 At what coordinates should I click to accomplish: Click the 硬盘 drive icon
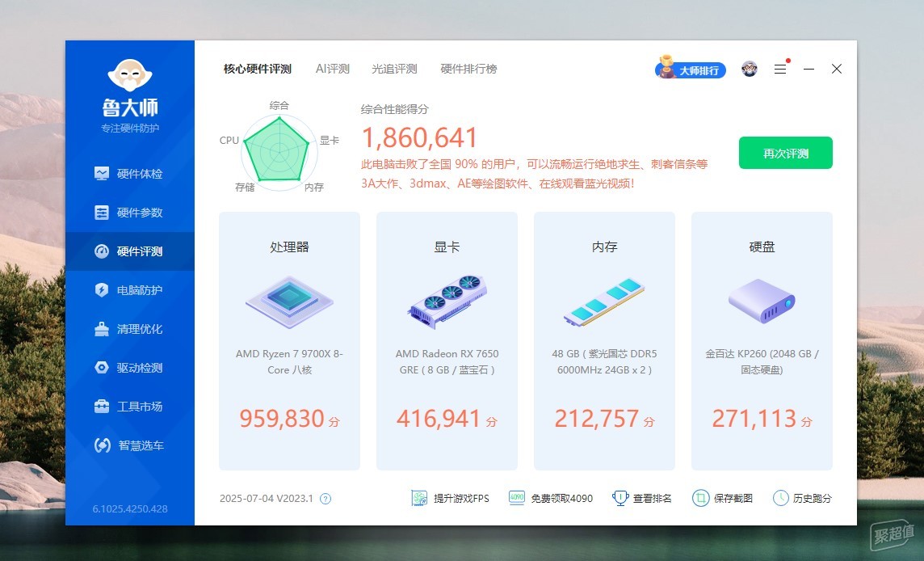762,301
